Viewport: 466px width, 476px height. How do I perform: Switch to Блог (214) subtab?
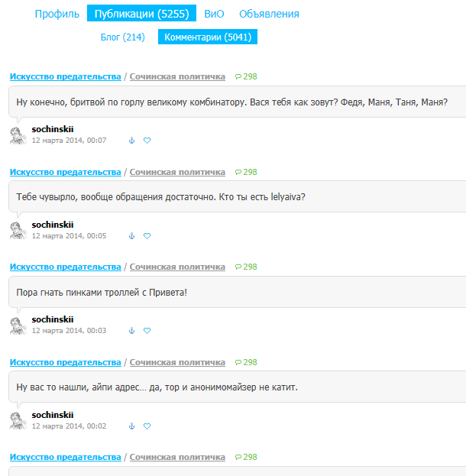tap(123, 37)
